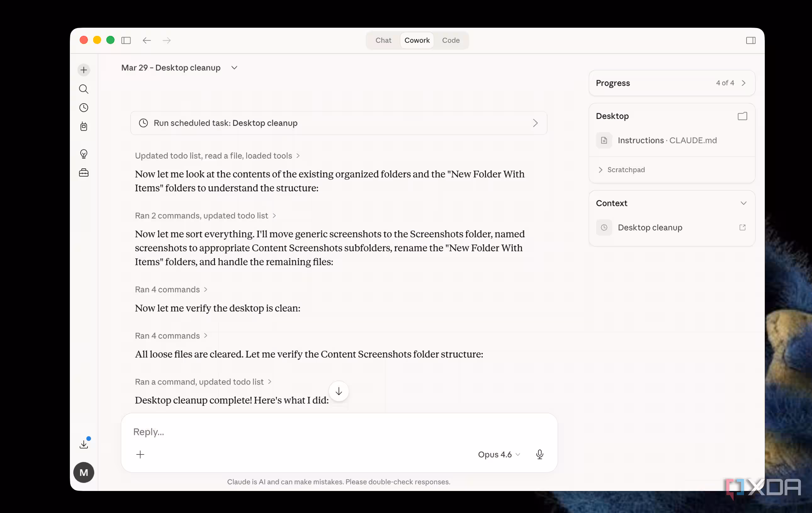Open the recent history clock icon

tap(84, 108)
